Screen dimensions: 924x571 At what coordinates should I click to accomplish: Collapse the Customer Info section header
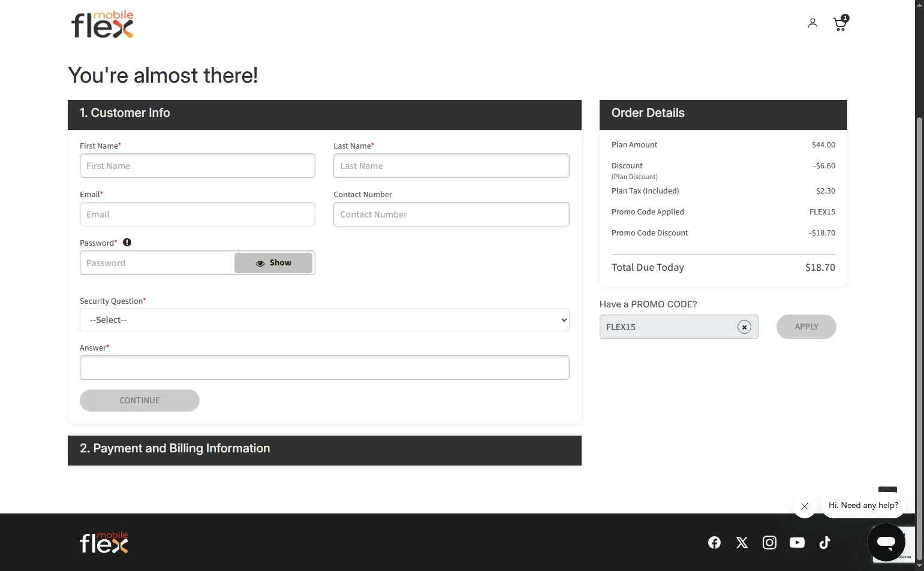click(324, 115)
